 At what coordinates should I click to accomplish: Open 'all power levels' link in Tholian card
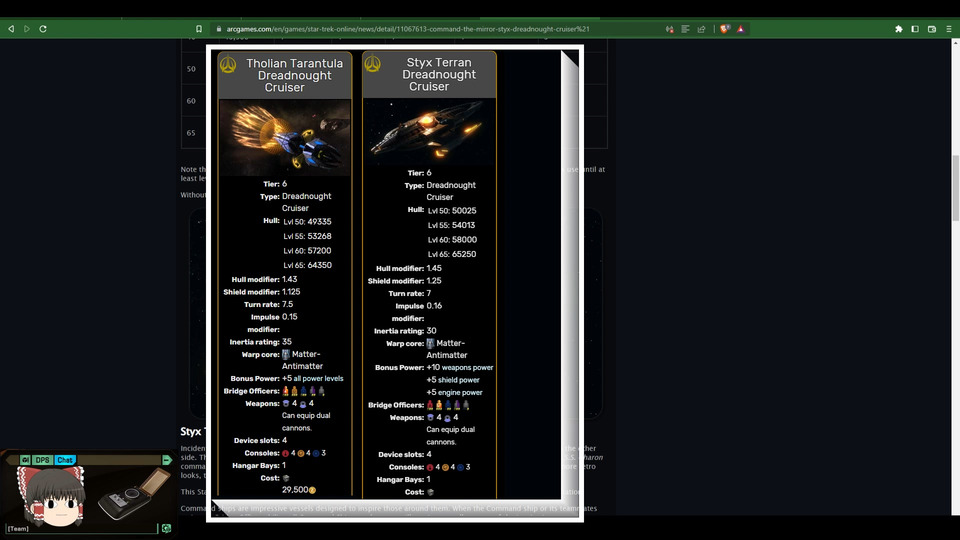318,378
